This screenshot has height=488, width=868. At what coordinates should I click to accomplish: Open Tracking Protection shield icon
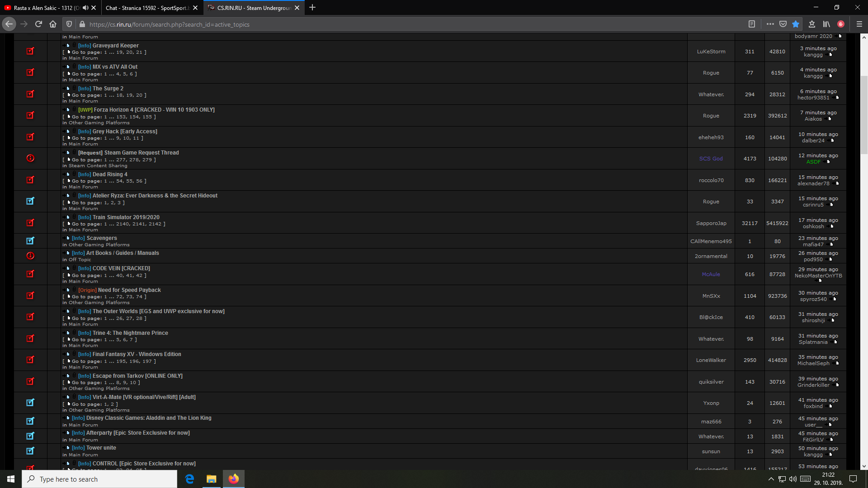pos(69,24)
